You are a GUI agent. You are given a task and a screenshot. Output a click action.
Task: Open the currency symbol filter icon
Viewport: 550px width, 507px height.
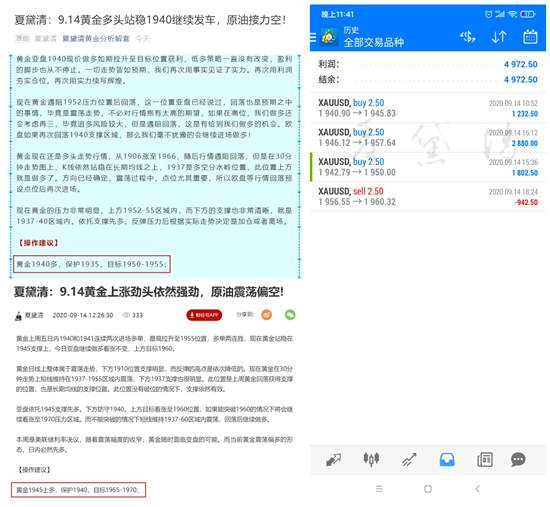coord(468,36)
